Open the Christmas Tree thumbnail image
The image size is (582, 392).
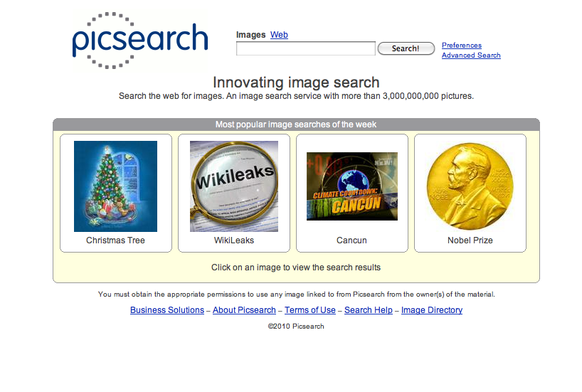pos(115,186)
